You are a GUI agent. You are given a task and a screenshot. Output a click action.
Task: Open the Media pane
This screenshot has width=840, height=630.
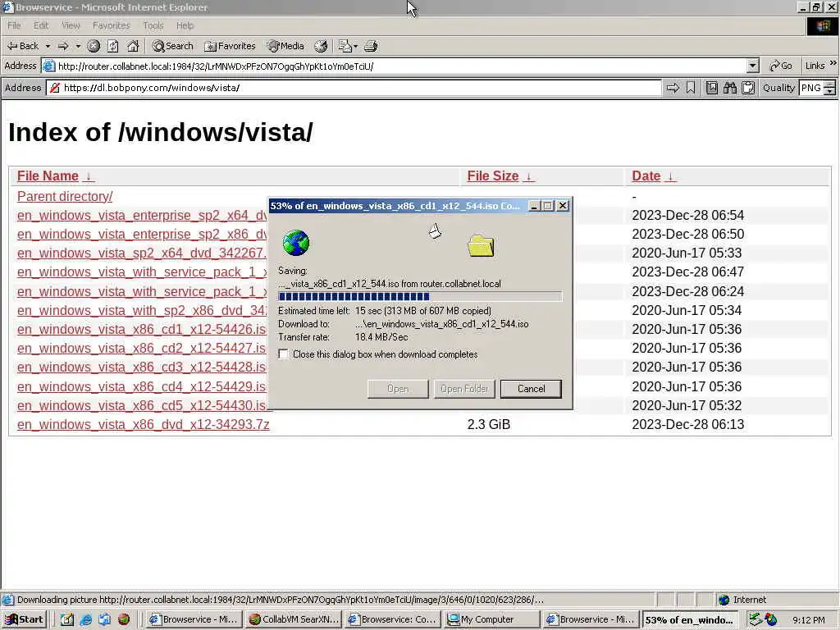click(286, 46)
